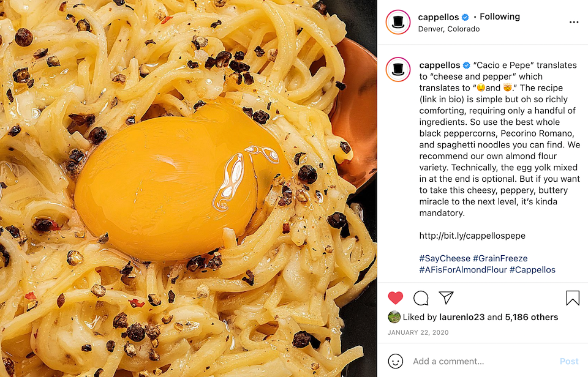Image resolution: width=588 pixels, height=377 pixels.
Task: Open emoji picker smiley icon
Action: coord(395,361)
